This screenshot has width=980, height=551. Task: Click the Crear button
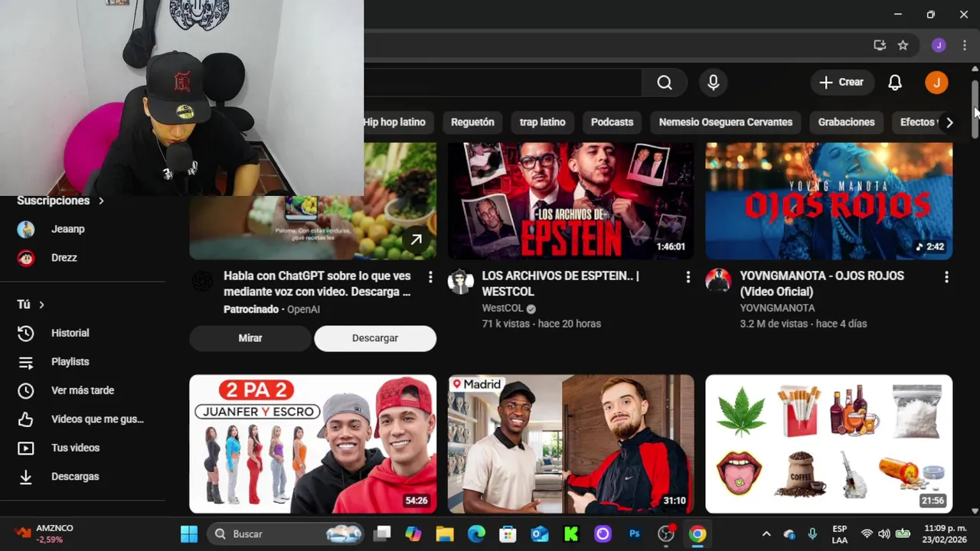[842, 83]
